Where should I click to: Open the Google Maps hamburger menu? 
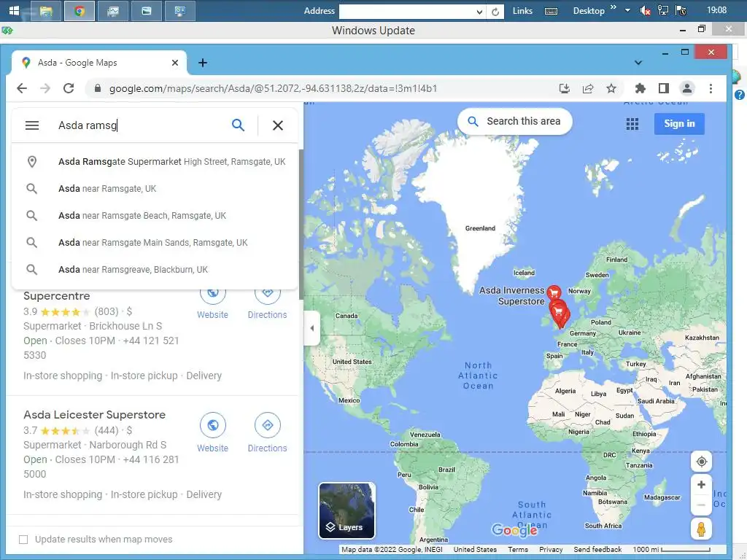pyautogui.click(x=32, y=125)
